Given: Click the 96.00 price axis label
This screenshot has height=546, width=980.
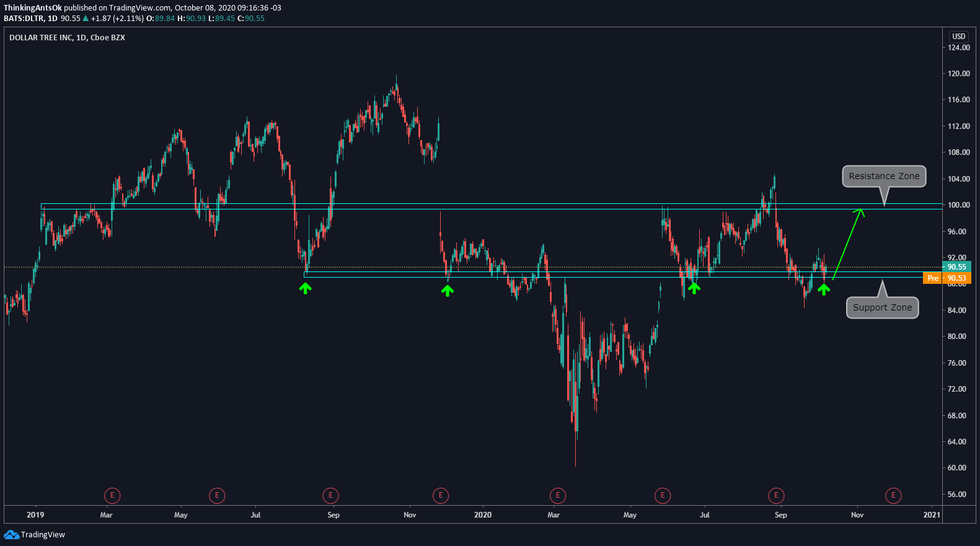Looking at the screenshot, I should coord(957,232).
